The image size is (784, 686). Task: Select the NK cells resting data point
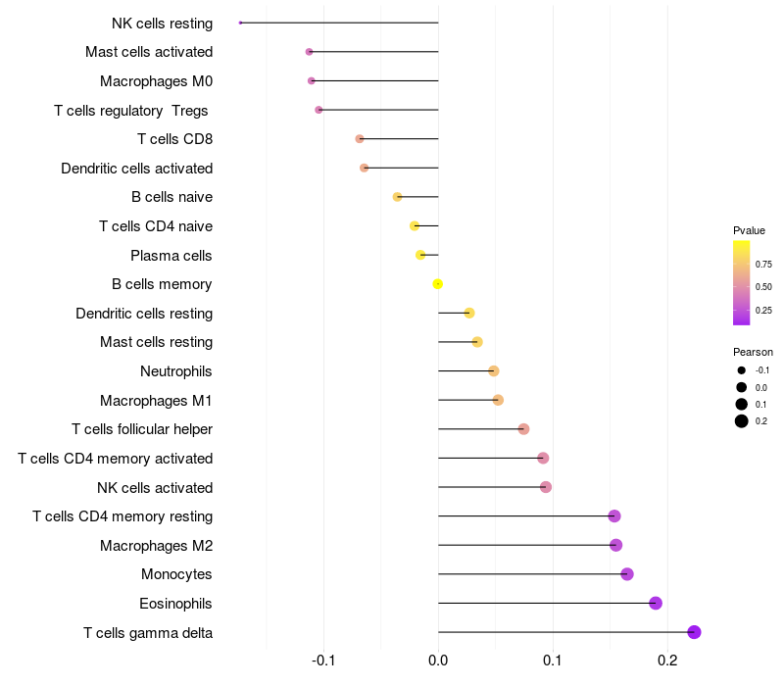click(240, 23)
